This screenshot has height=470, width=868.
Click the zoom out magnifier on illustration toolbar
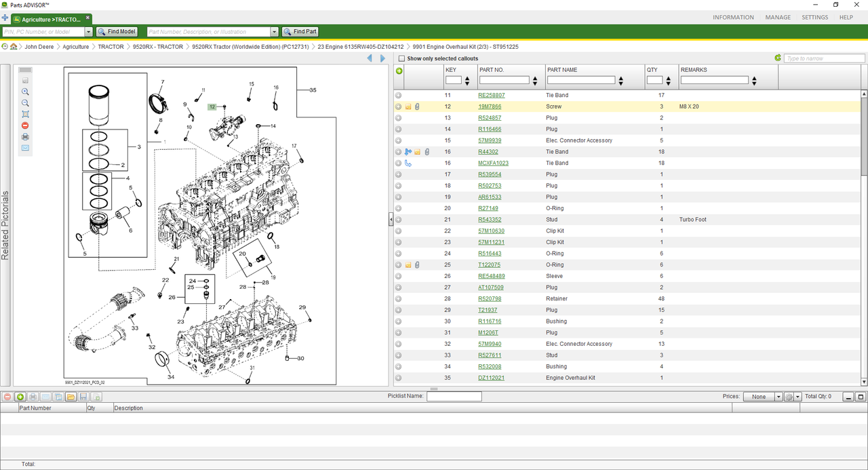pos(25,103)
